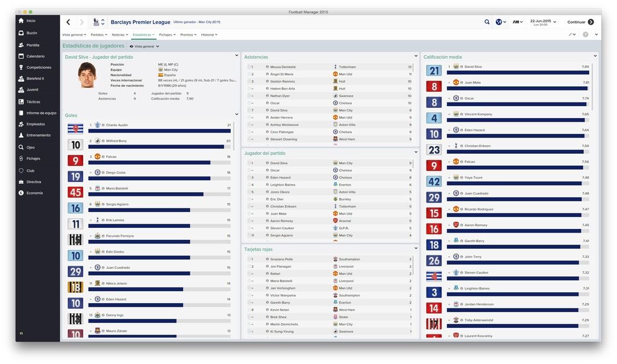Go forward with the right arrow

click(x=81, y=22)
